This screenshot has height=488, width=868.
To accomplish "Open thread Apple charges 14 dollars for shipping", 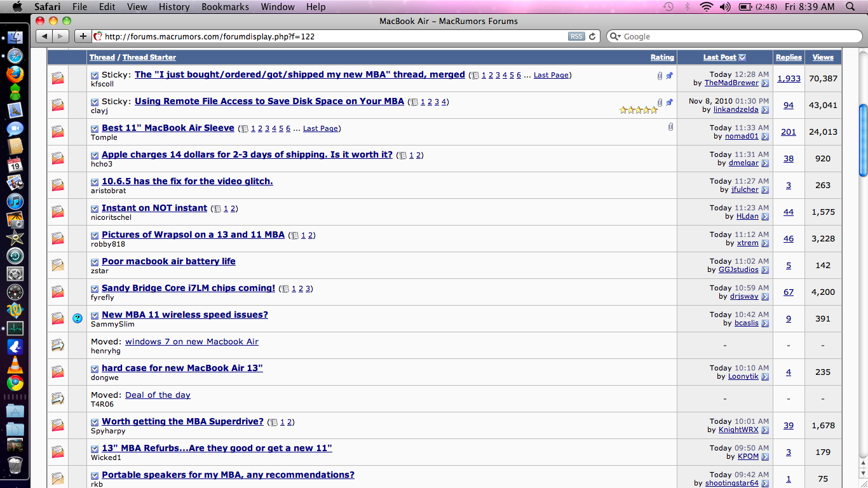I will [x=247, y=154].
